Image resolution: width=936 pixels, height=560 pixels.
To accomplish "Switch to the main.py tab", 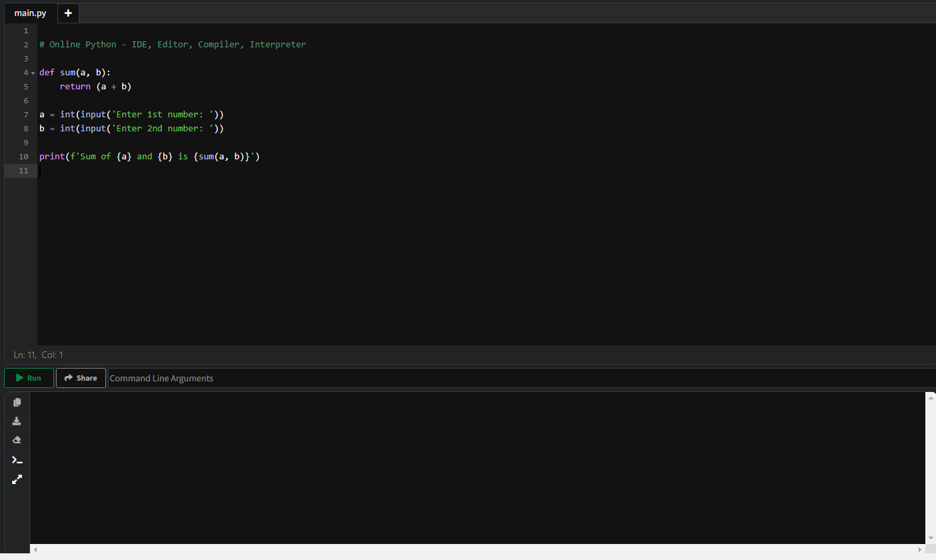I will [31, 13].
